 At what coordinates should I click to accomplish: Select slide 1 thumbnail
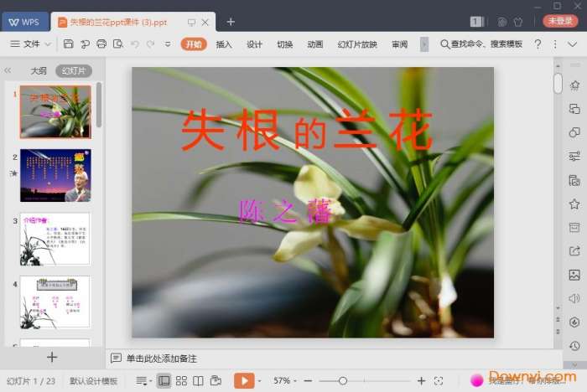(x=55, y=112)
